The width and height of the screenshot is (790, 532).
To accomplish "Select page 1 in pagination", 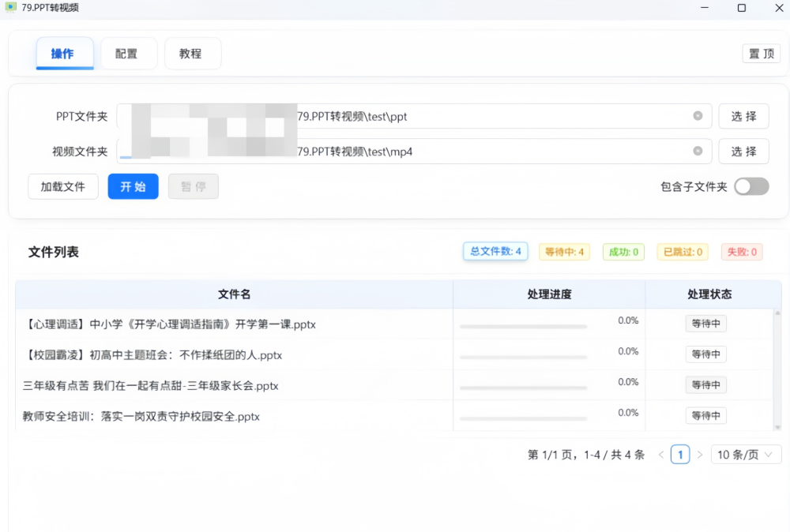I will [679, 455].
